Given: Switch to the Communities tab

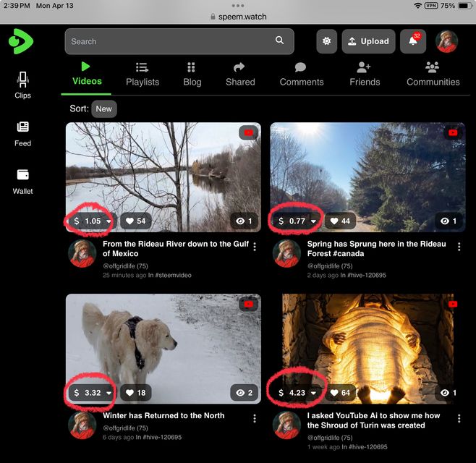Looking at the screenshot, I should tap(433, 74).
